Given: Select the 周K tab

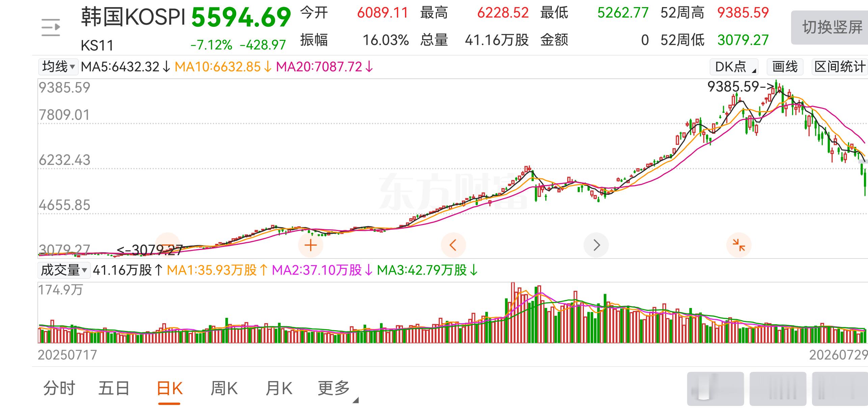Looking at the screenshot, I should tap(224, 388).
